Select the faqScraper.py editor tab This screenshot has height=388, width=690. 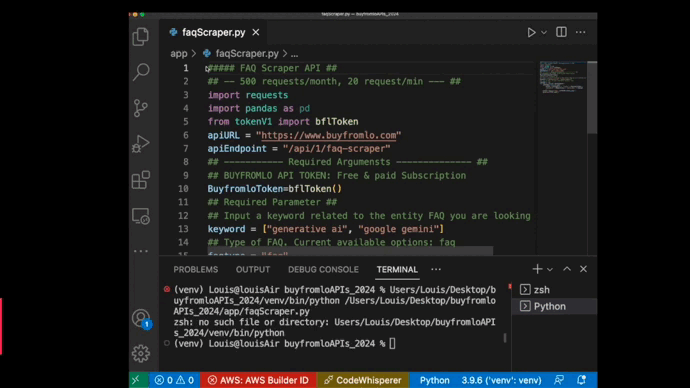tap(213, 33)
